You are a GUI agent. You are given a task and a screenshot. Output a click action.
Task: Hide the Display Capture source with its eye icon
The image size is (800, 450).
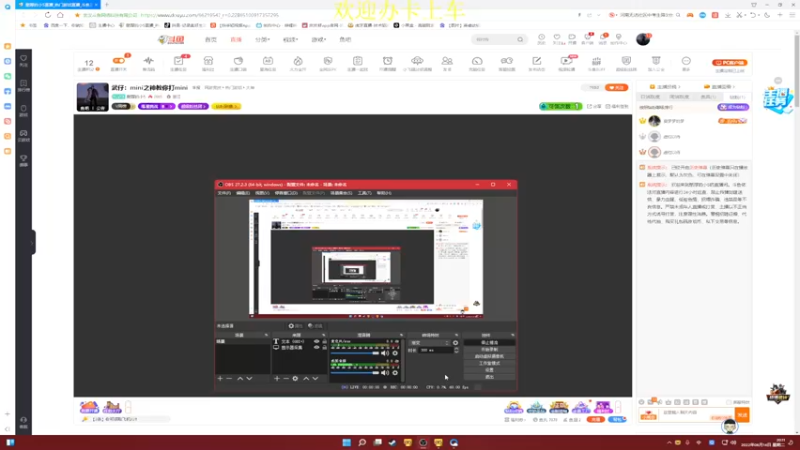[316, 347]
